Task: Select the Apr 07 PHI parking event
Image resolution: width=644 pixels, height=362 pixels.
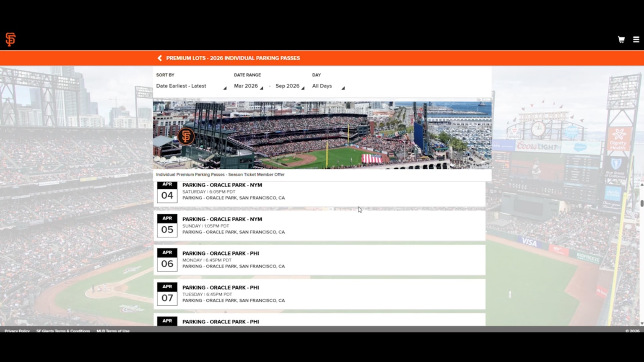Action: point(319,294)
